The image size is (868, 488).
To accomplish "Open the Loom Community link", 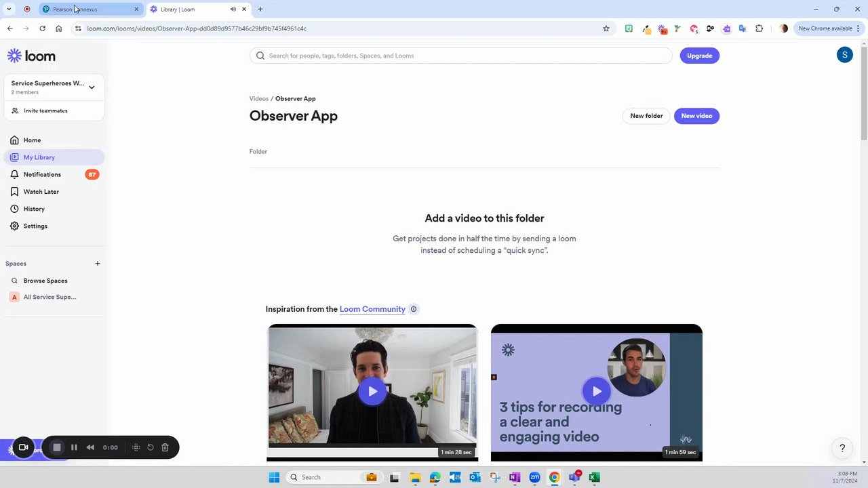I will click(372, 309).
